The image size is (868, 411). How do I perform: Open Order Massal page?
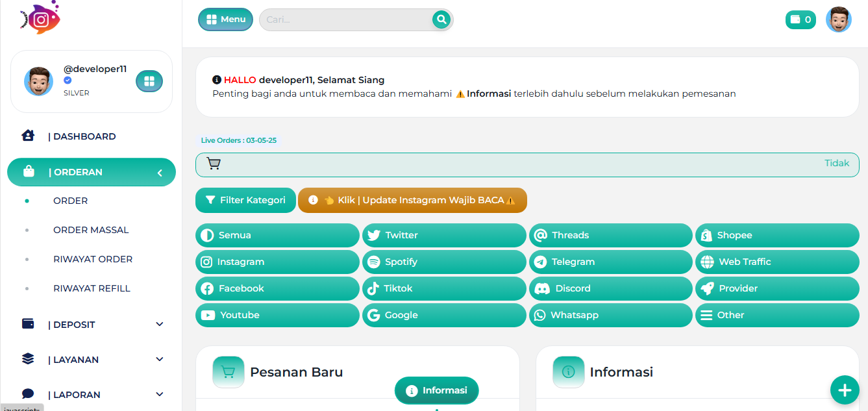tap(91, 230)
